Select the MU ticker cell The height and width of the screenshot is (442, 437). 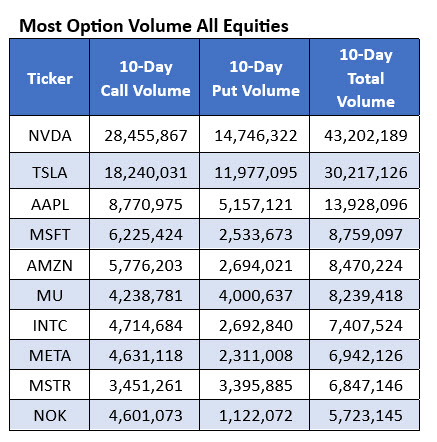(50, 295)
